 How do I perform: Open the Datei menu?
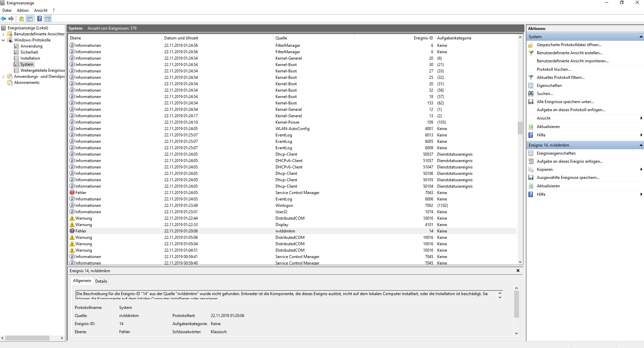7,10
